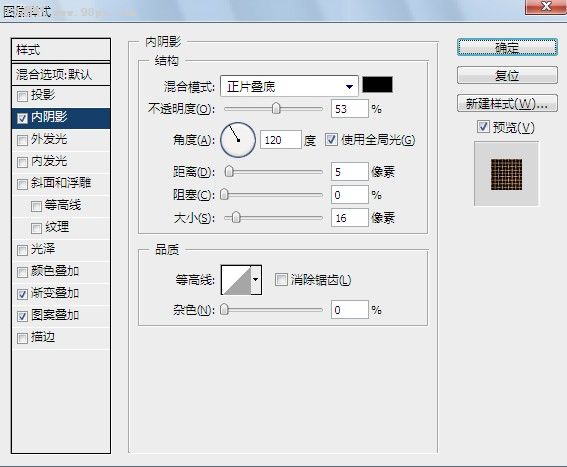
Task: Click the 确定 OK button
Action: 507,47
